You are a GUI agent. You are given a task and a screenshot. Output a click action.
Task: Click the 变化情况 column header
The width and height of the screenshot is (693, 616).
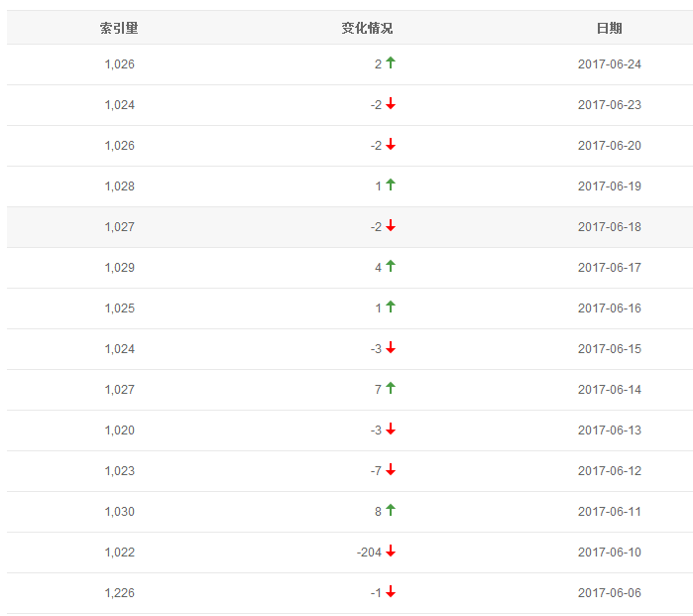[367, 29]
